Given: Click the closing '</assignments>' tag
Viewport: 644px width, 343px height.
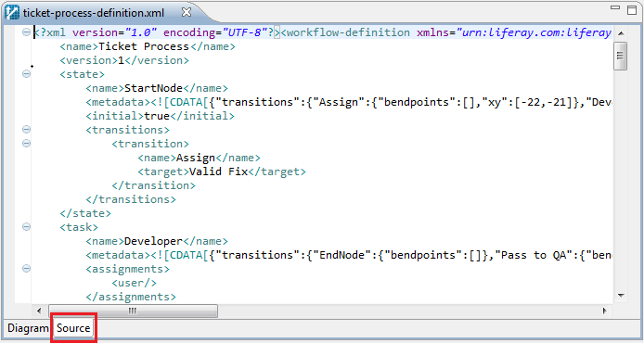Looking at the screenshot, I should (131, 297).
